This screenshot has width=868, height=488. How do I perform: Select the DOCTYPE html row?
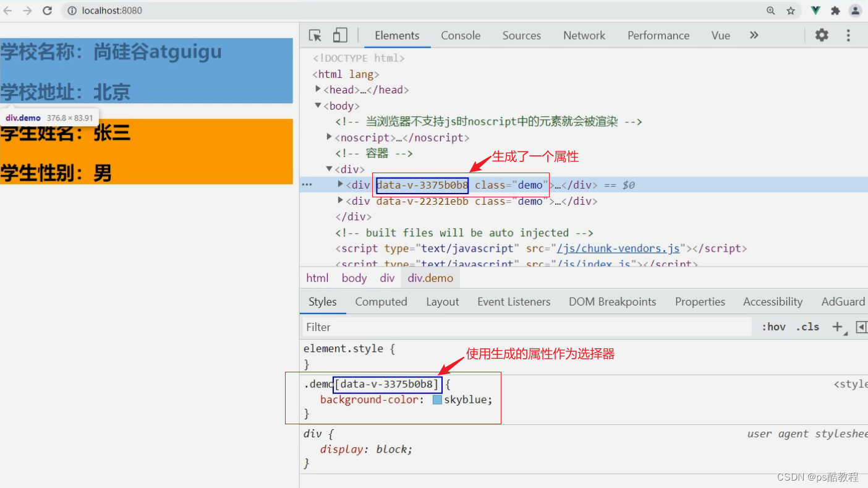click(359, 58)
